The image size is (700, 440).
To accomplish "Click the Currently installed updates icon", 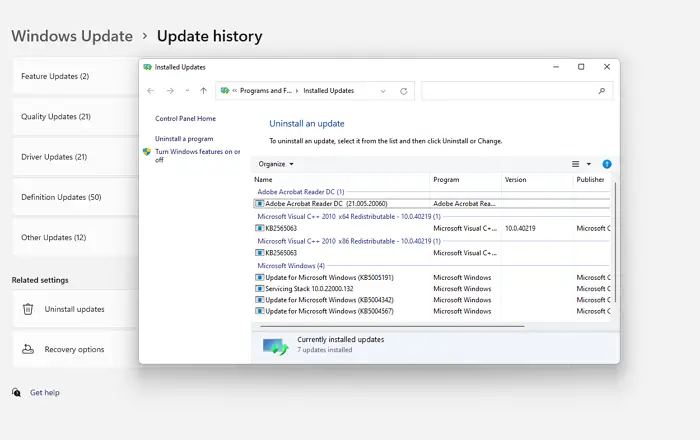I will coord(275,346).
